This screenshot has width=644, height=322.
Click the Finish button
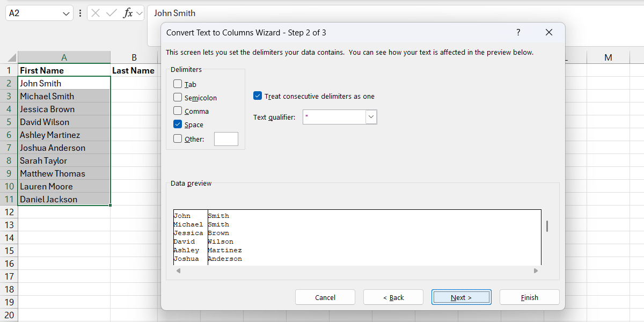[529, 297]
